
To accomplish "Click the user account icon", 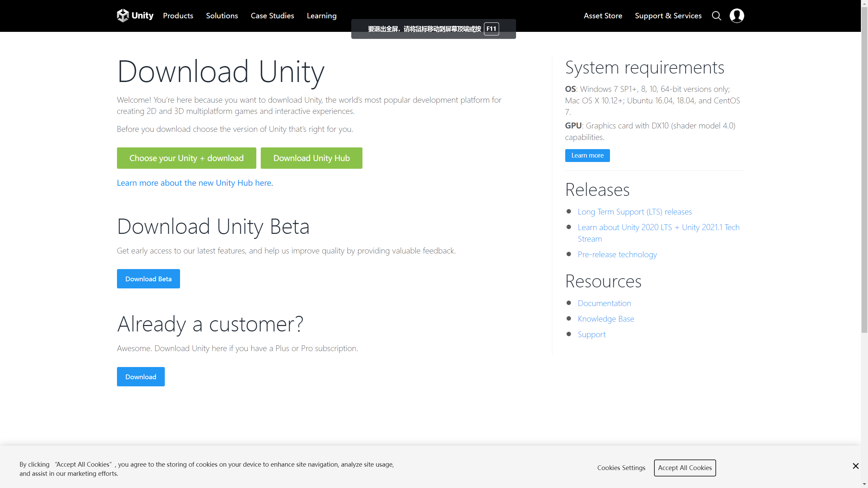I will tap(737, 16).
